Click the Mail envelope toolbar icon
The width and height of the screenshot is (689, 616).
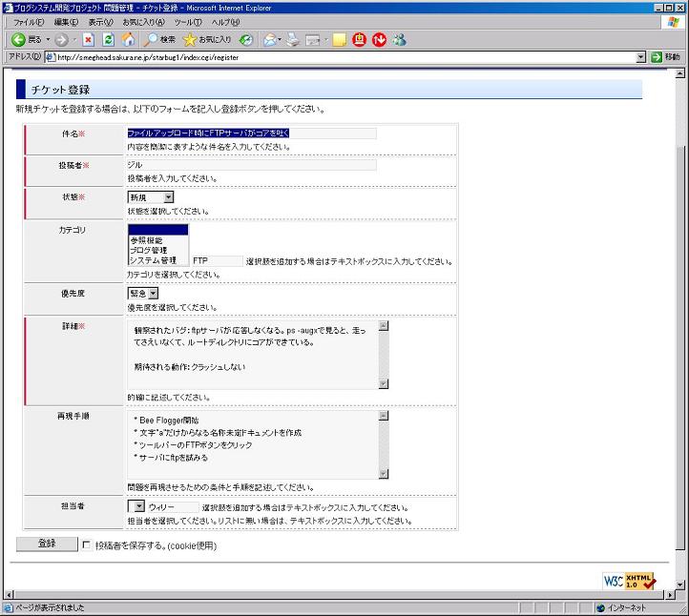(270, 40)
